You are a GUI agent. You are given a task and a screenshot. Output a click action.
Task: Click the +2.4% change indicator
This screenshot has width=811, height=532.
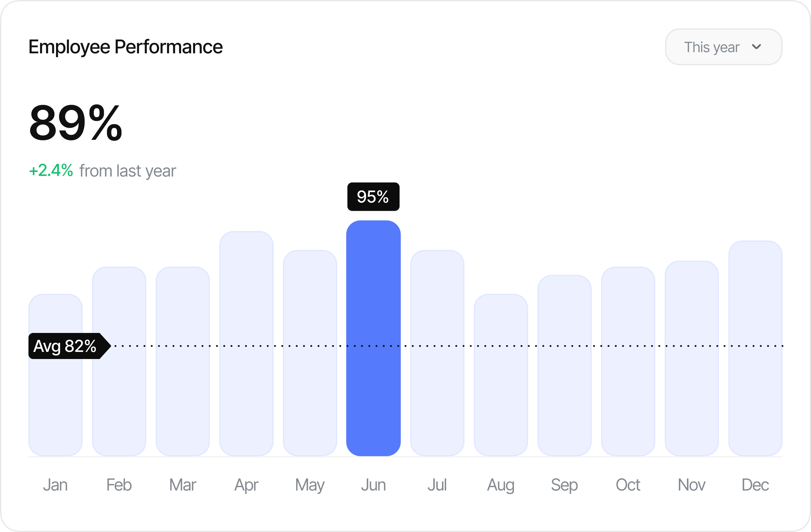click(51, 170)
